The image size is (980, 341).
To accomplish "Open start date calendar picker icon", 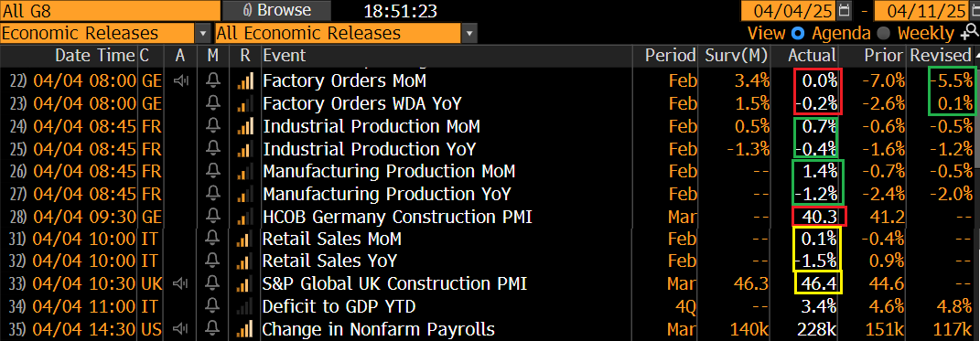I will coord(845,11).
